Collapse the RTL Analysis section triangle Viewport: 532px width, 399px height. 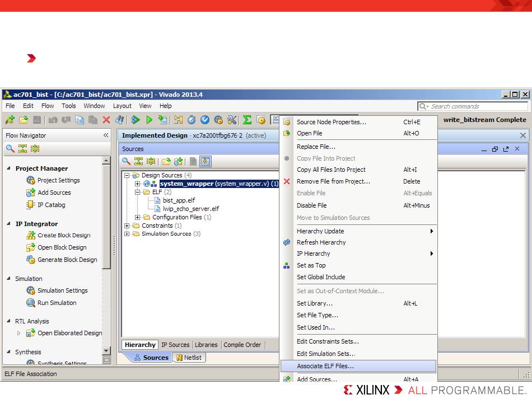coord(8,321)
